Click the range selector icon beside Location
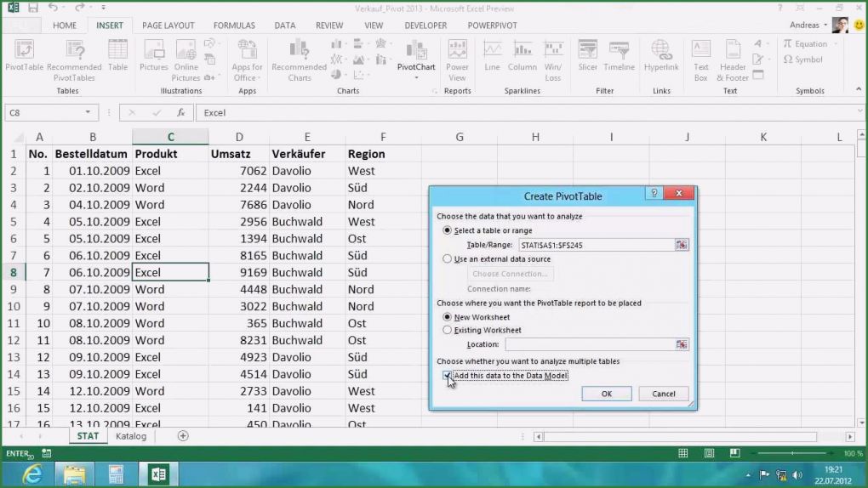Viewport: 868px width, 488px height. coord(682,344)
